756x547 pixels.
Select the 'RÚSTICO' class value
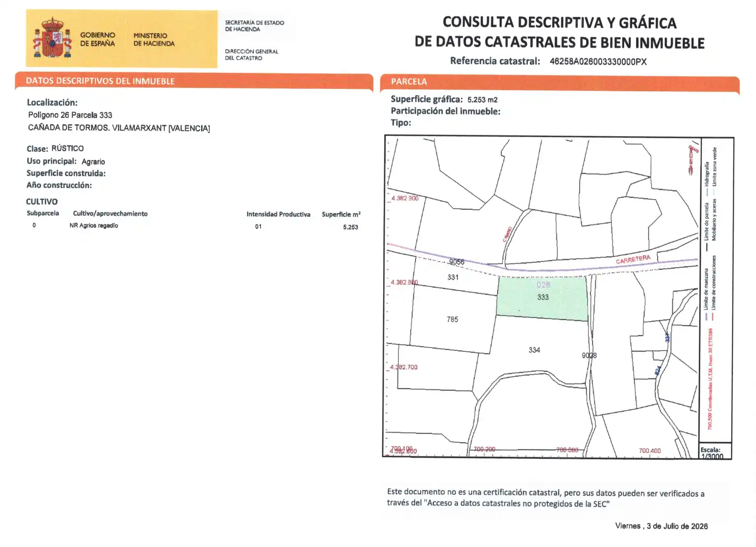click(x=67, y=148)
